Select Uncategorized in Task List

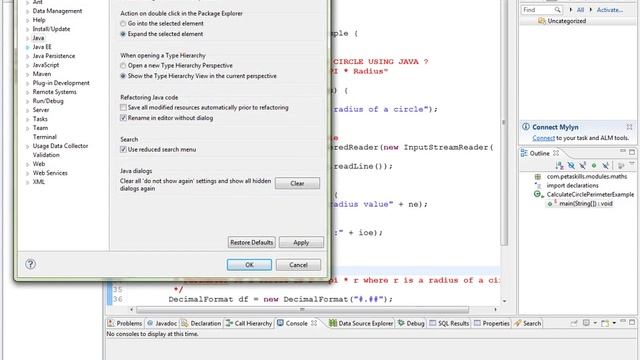[x=567, y=21]
